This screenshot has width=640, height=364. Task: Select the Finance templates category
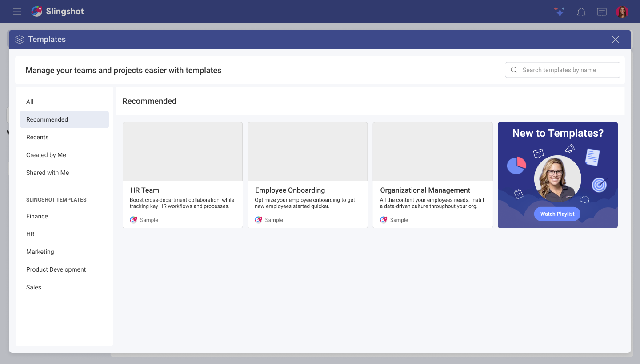[x=64, y=216]
